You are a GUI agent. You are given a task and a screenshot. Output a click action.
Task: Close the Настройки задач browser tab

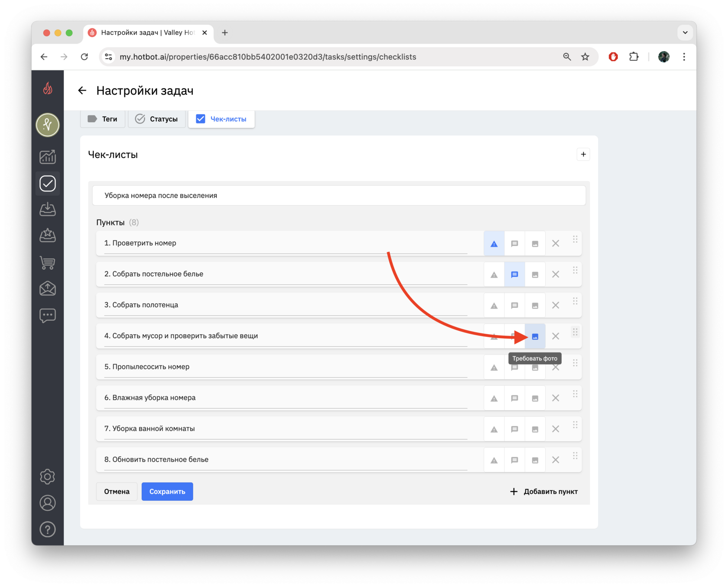205,33
